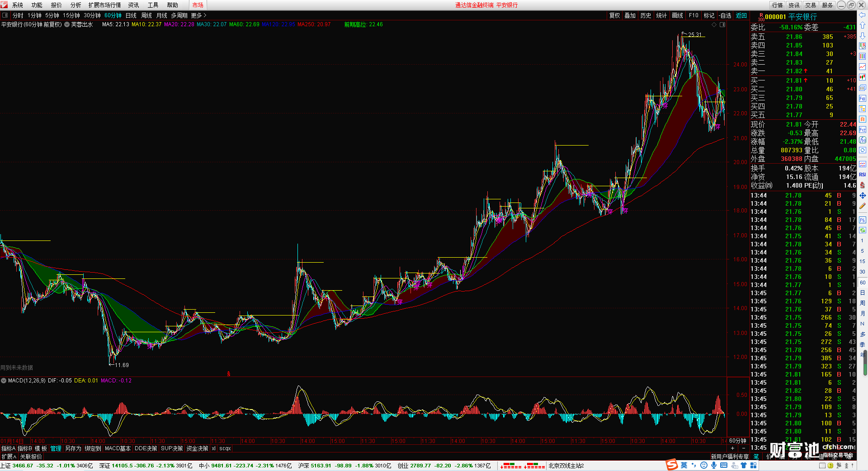Switch chart to 月线 period
Screen dimensions: 868x471
162,15
